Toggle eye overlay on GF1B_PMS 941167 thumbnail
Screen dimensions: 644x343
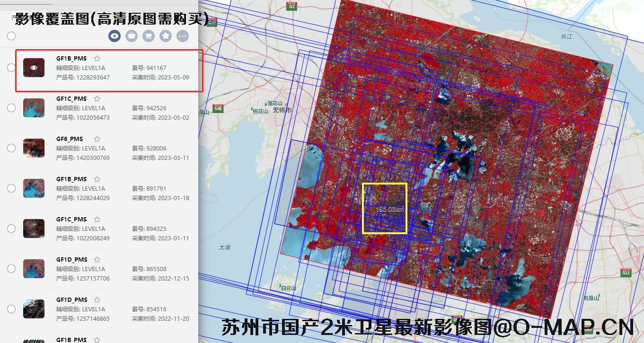(34, 68)
